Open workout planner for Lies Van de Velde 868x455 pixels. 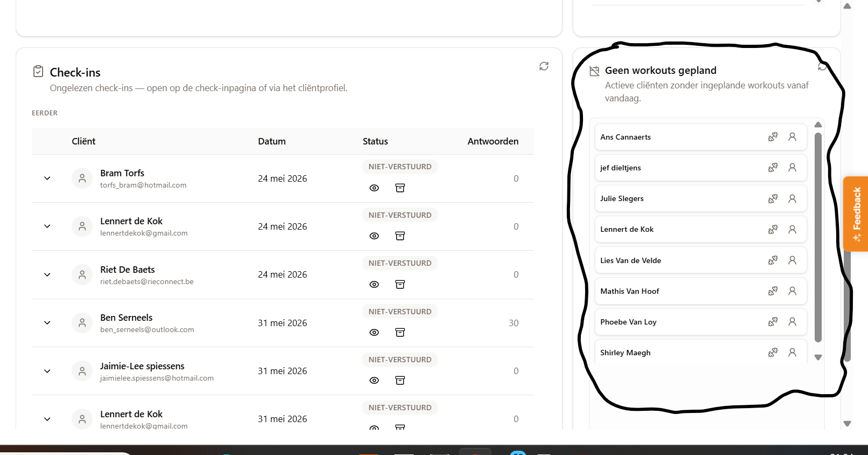coord(773,260)
